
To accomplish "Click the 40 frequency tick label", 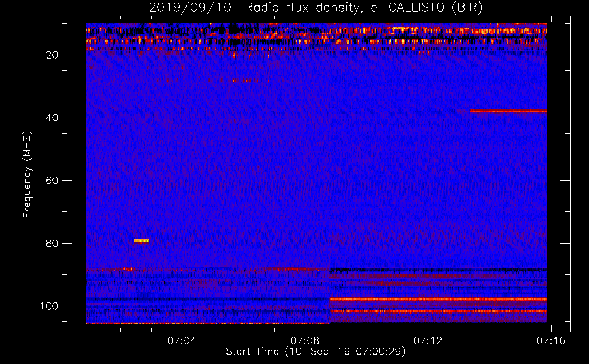I will coord(52,118).
